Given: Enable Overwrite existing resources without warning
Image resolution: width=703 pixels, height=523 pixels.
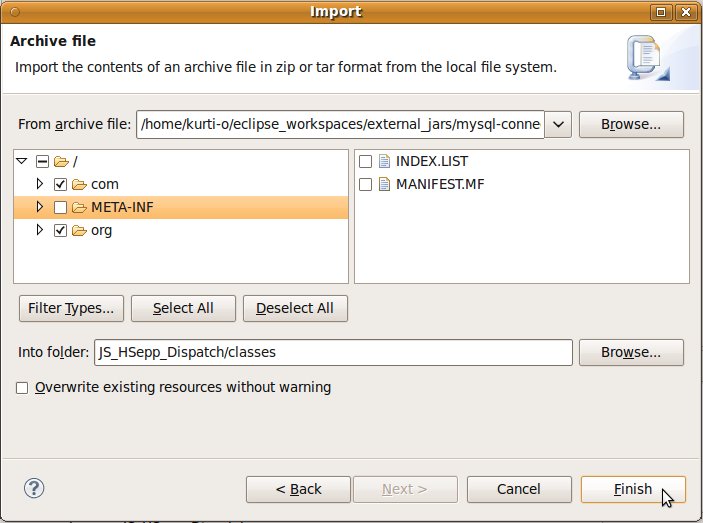Looking at the screenshot, I should pos(22,388).
